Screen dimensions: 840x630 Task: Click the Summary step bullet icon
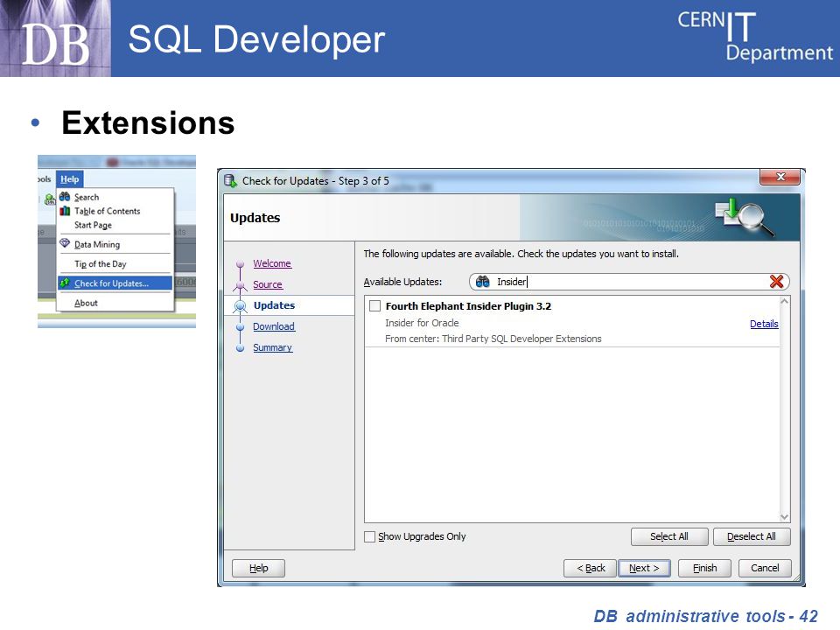[240, 348]
